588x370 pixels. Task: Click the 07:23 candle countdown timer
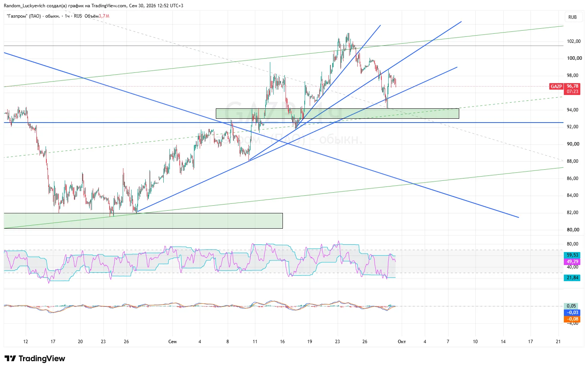(572, 92)
